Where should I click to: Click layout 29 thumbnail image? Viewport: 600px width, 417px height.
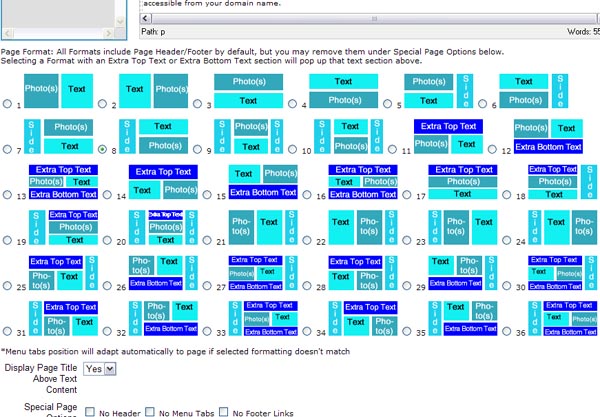463,273
